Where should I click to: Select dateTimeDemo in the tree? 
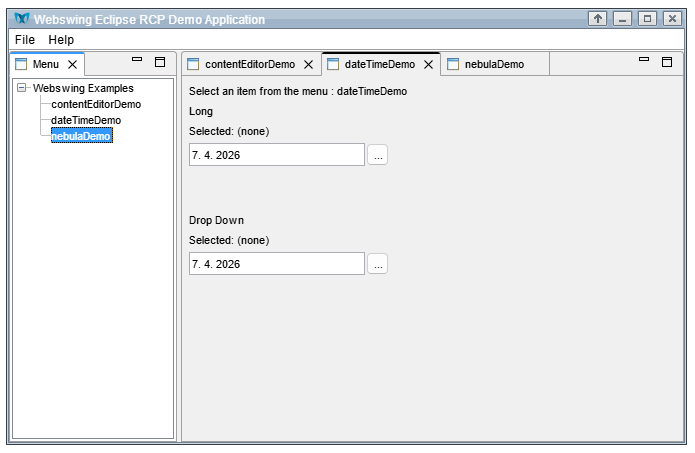[x=86, y=120]
